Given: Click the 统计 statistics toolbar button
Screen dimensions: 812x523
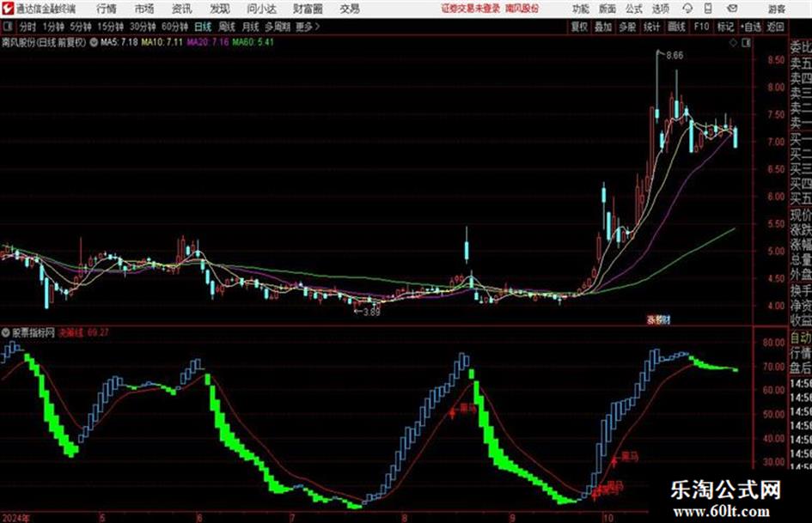Looking at the screenshot, I should [652, 27].
